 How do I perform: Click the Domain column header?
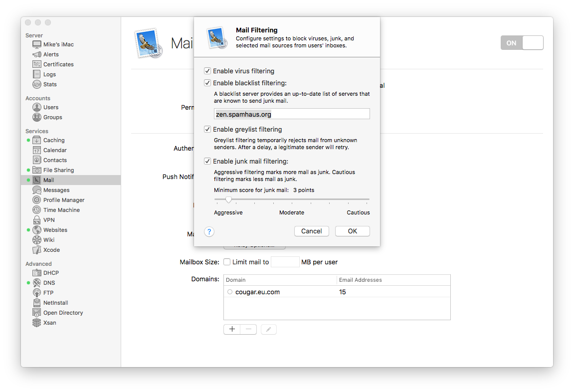tap(280, 280)
